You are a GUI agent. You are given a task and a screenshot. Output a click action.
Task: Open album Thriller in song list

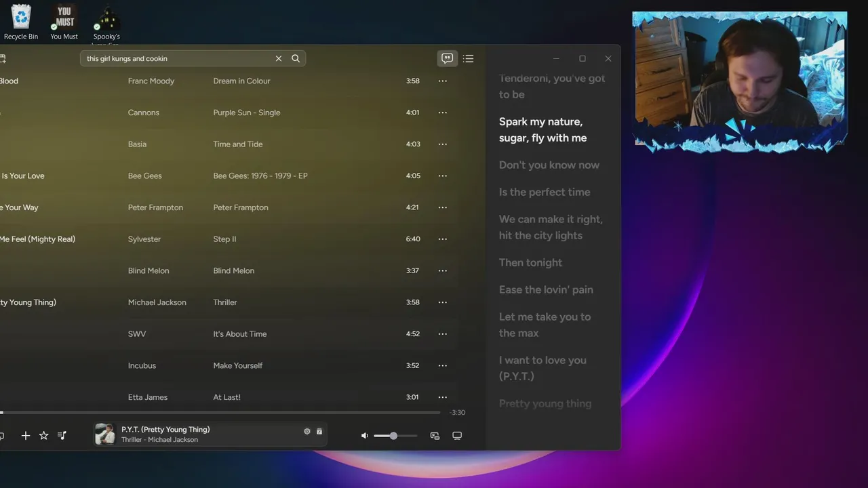tap(225, 302)
